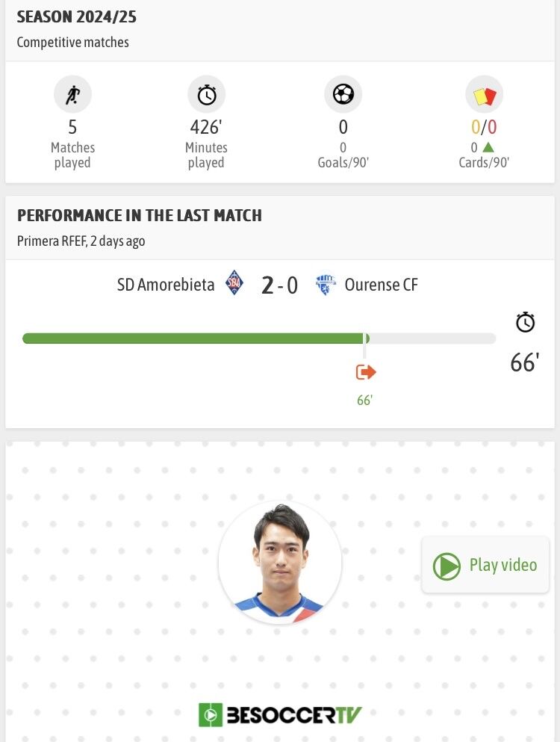Click the 426' minutes played value
The height and width of the screenshot is (742, 560).
[x=206, y=127]
